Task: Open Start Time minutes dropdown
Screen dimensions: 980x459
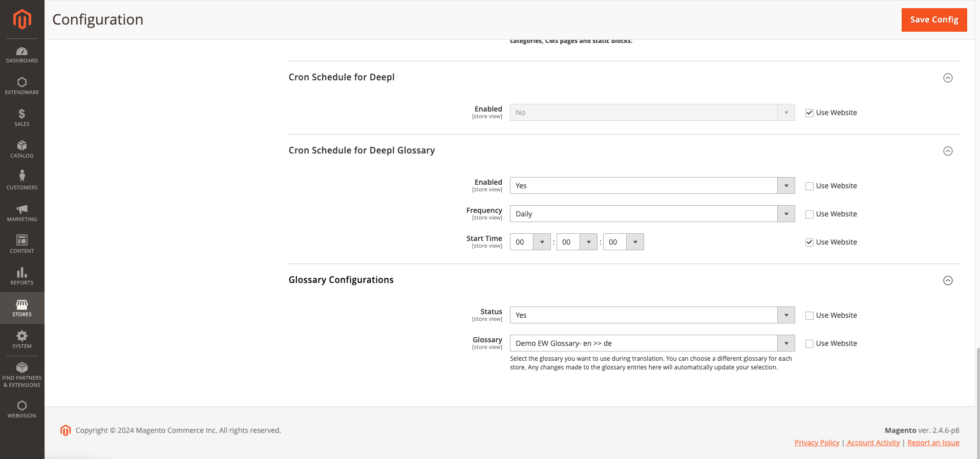Action: tap(577, 242)
